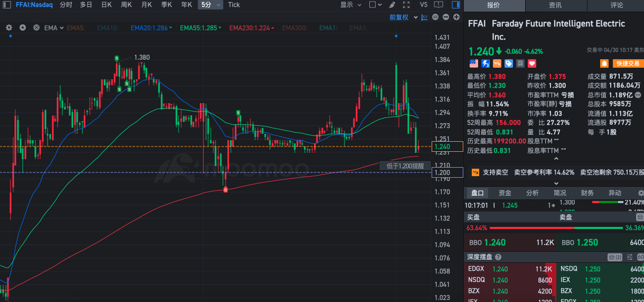Toggle the EMA5 line visibility
The image size is (644, 302).
[x=76, y=28]
